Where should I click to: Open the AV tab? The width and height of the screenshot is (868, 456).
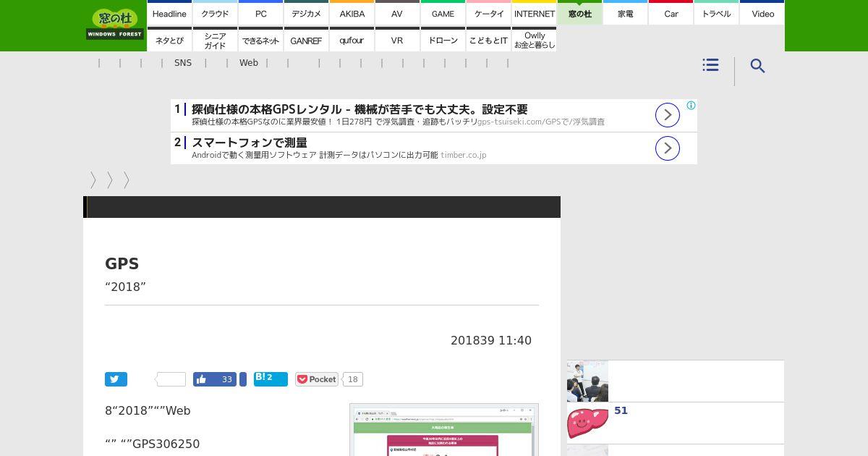[x=397, y=13]
